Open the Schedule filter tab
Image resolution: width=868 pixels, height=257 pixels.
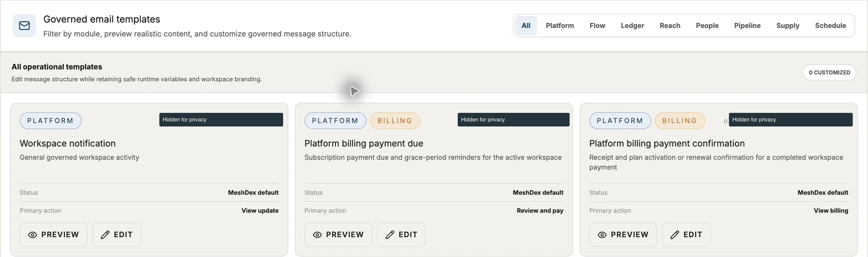(x=830, y=26)
